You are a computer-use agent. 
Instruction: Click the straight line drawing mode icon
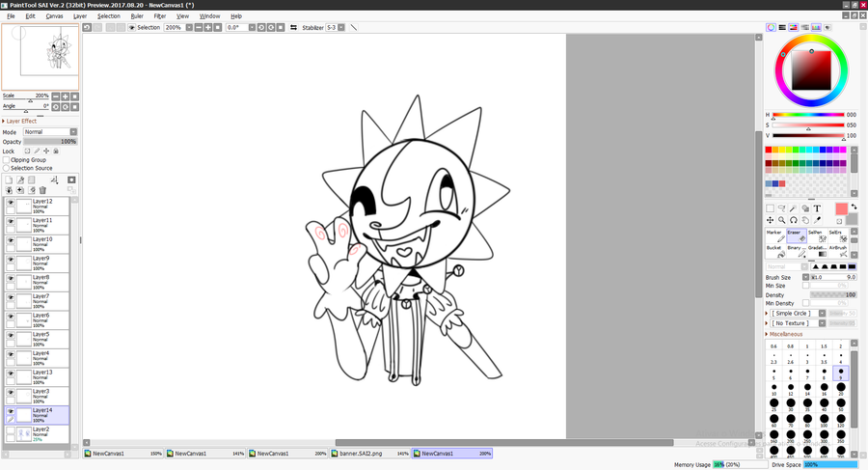point(354,27)
